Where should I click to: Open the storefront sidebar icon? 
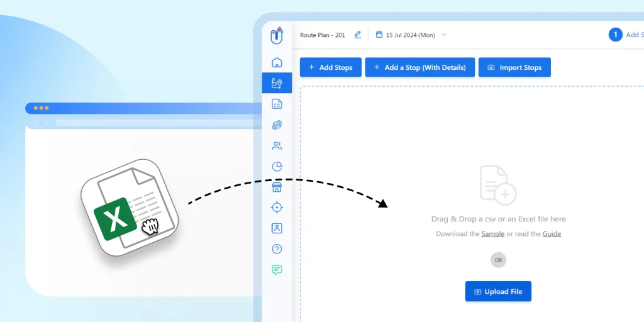click(x=277, y=187)
